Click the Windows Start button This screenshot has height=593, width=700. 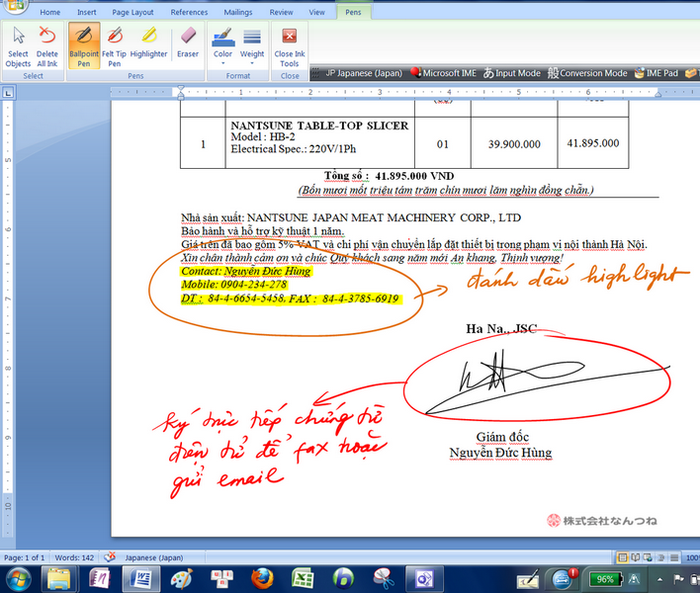18,578
